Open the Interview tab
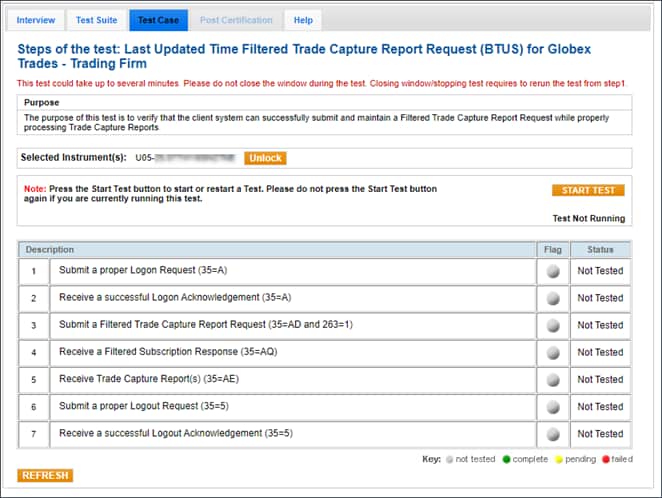 click(36, 20)
